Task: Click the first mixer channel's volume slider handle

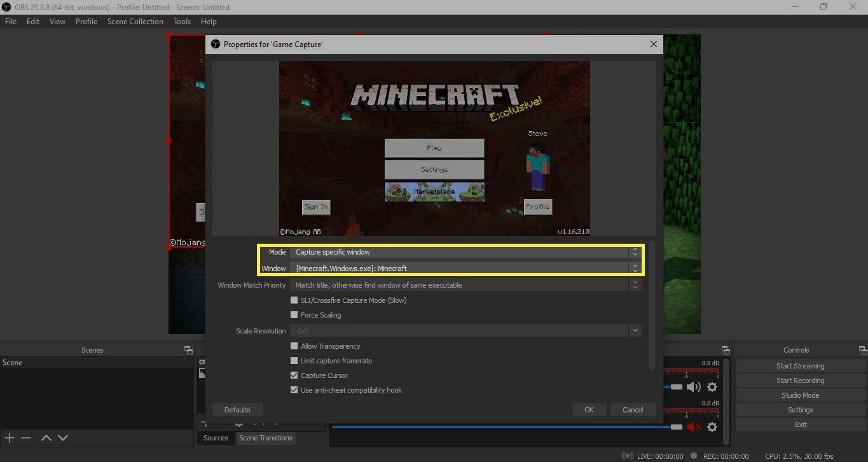Action: click(x=677, y=387)
